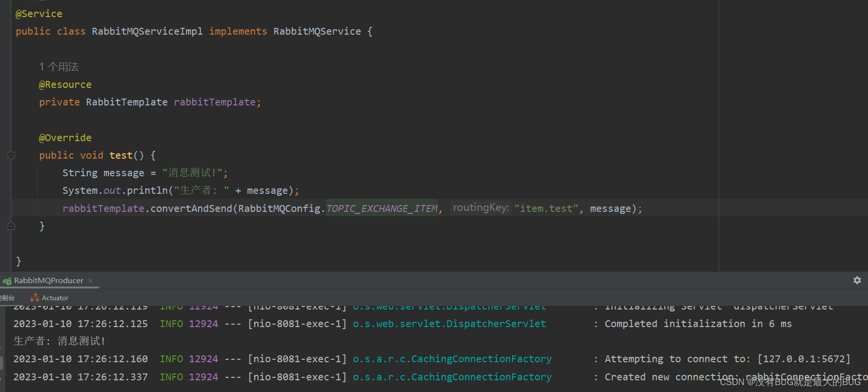Collapse the test() method using fold marker
The width and height of the screenshot is (868, 392).
[x=11, y=156]
